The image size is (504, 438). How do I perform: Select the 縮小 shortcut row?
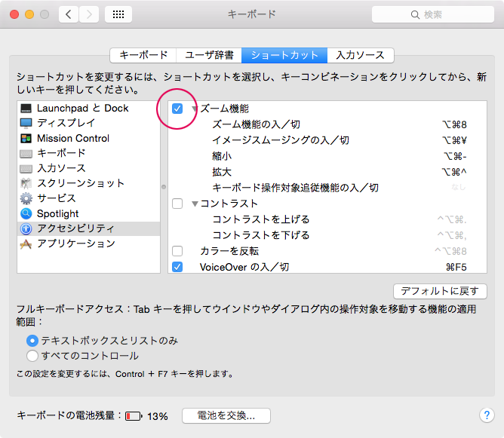(x=327, y=156)
